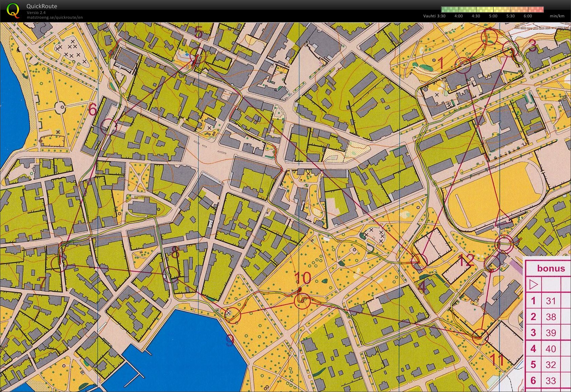
Task: Click the finish double-circle symbol
Action: tap(504, 244)
